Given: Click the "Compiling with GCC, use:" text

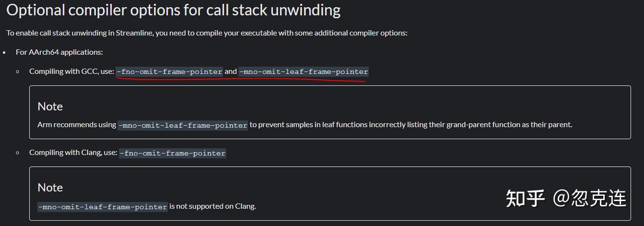Looking at the screenshot, I should [71, 71].
